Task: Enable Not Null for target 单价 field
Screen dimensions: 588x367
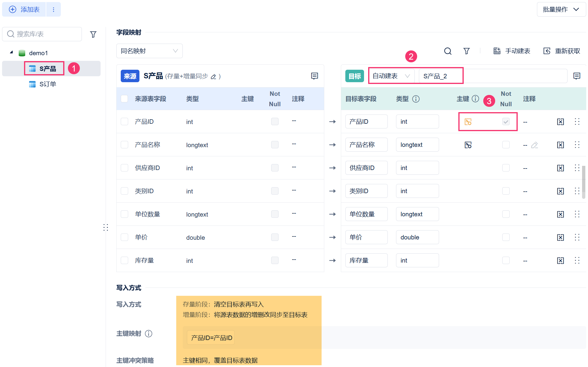Action: (506, 237)
